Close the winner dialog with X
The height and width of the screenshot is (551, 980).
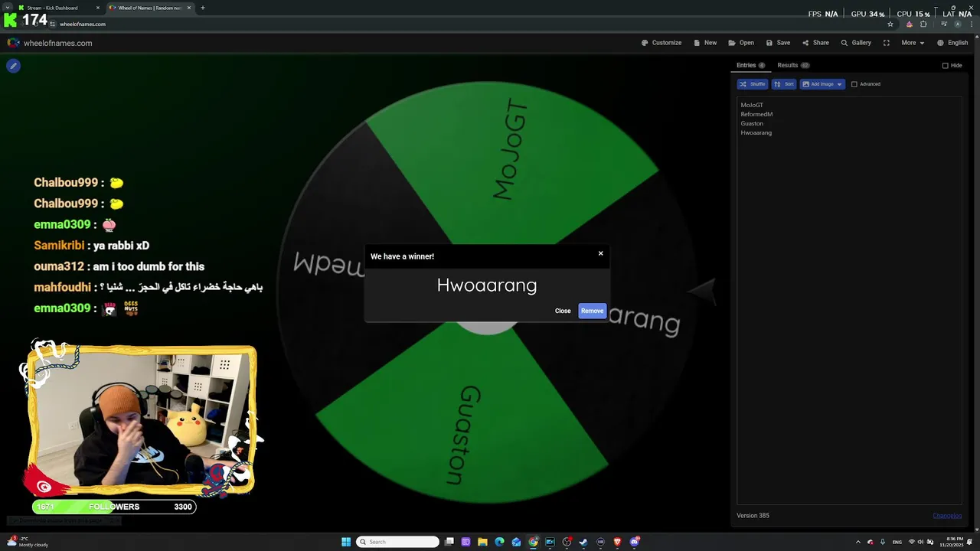point(600,253)
